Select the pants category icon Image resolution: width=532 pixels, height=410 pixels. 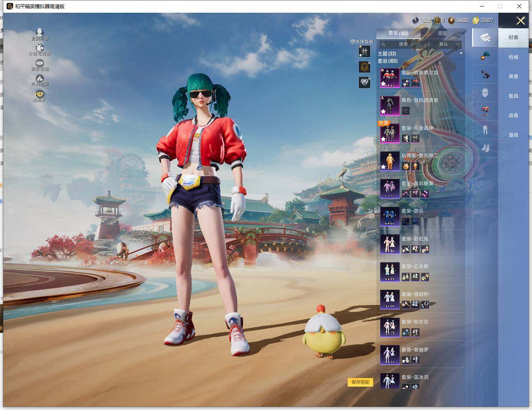(485, 130)
